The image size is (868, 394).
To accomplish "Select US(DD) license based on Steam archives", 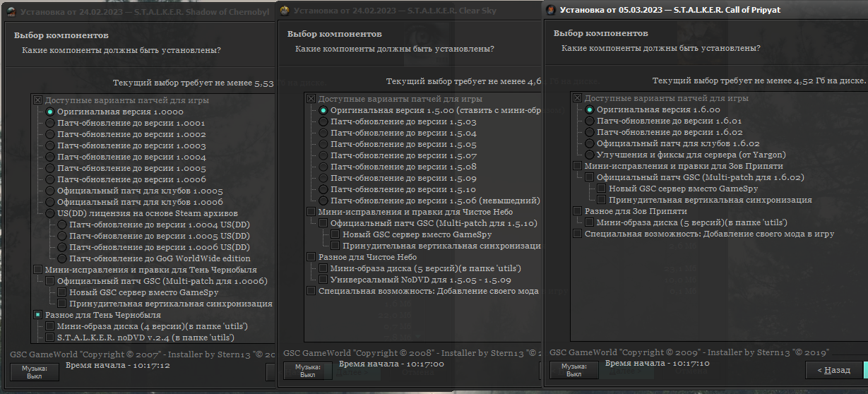I will click(x=50, y=213).
